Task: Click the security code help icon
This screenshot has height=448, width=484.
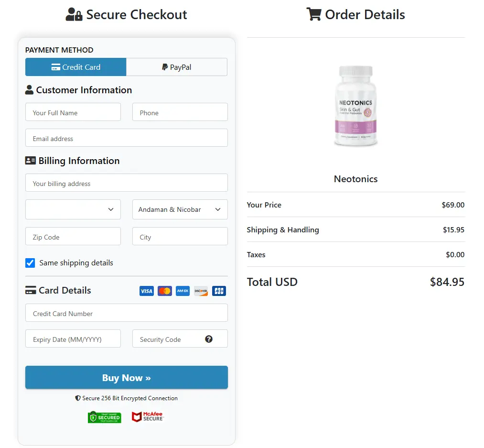Action: [x=209, y=339]
